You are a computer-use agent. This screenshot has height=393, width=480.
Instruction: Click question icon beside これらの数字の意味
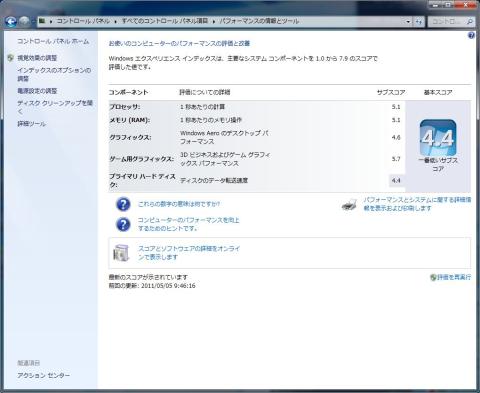coord(123,204)
